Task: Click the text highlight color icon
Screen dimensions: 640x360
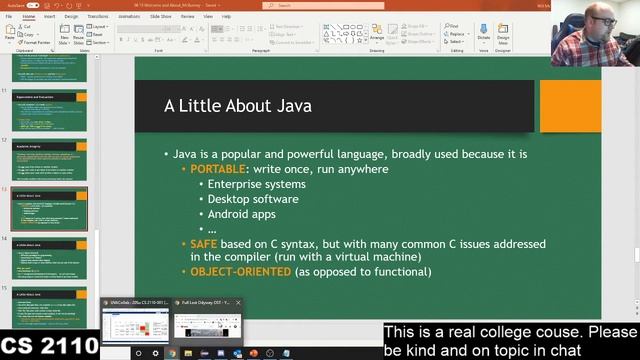Action: tap(185, 40)
